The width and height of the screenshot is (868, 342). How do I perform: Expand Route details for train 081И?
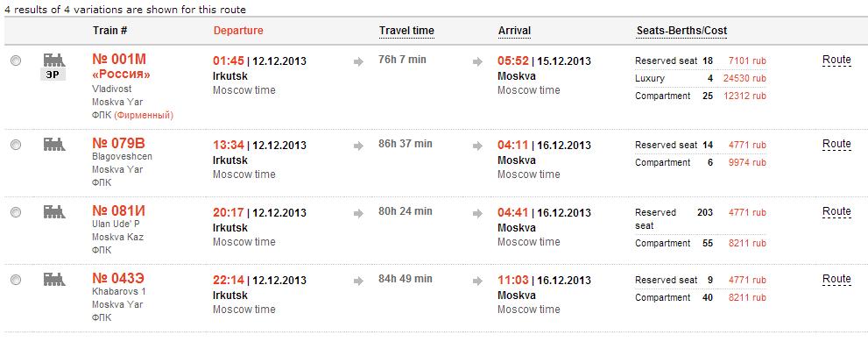click(836, 211)
